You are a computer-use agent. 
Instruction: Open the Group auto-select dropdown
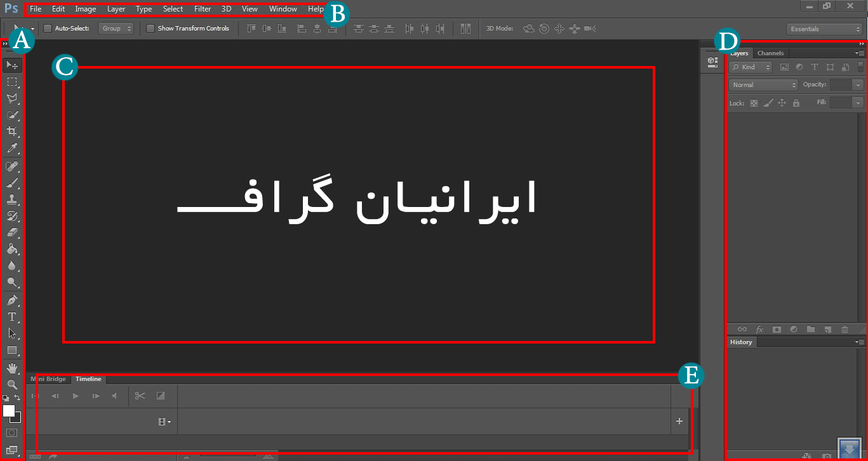pyautogui.click(x=116, y=29)
